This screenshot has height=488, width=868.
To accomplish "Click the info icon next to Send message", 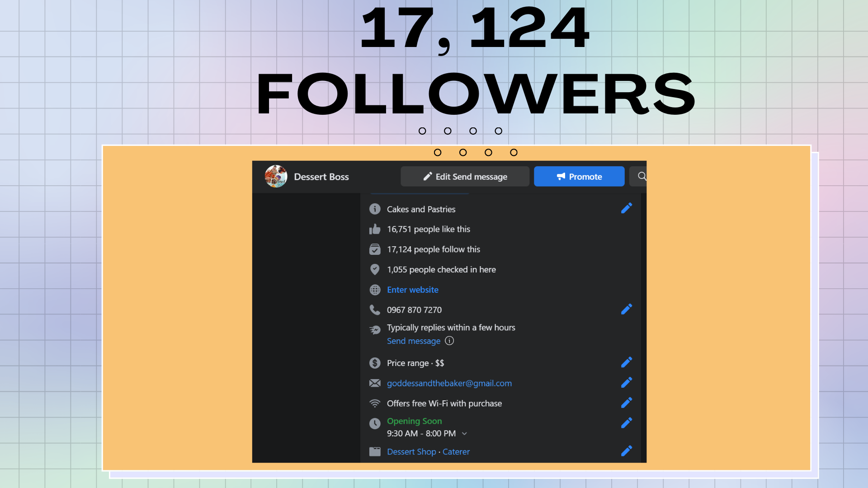I will (449, 341).
